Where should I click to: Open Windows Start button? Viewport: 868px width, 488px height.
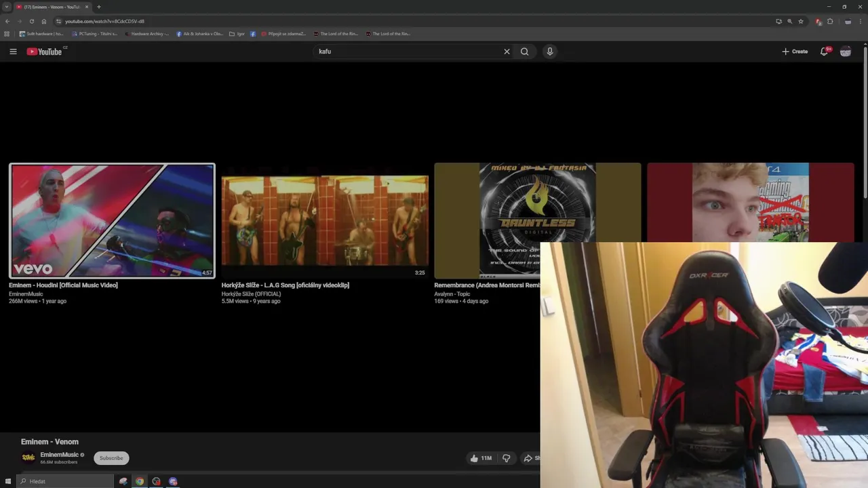point(8,481)
